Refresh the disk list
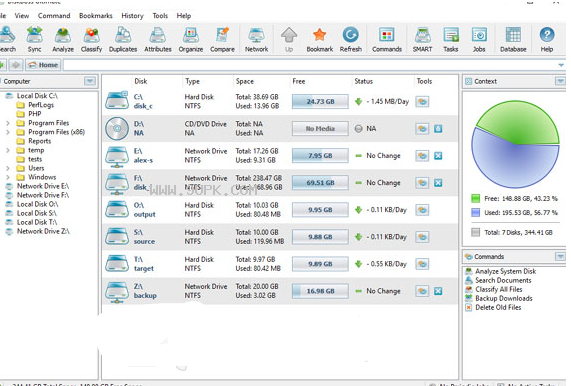571x386 pixels. pos(350,39)
